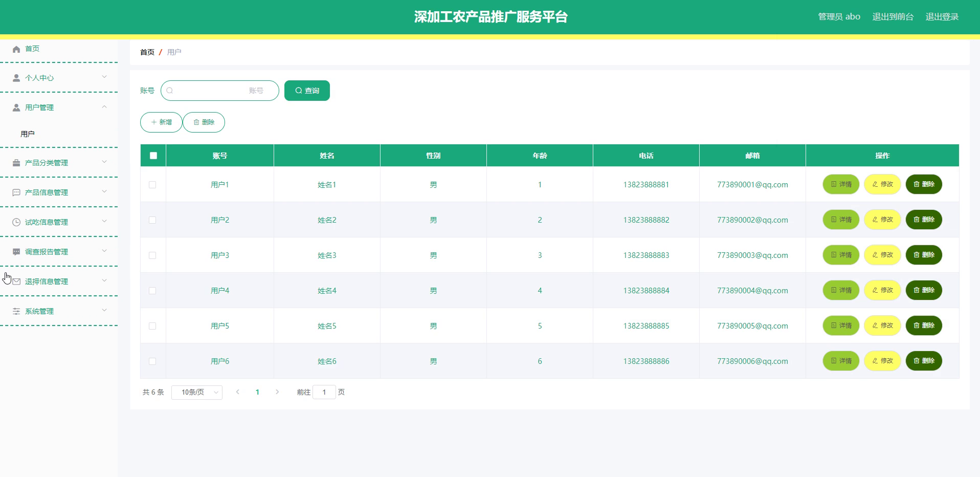Click the envelope icon beside 退押信息管理
Screen dimensions: 980x477
16,281
